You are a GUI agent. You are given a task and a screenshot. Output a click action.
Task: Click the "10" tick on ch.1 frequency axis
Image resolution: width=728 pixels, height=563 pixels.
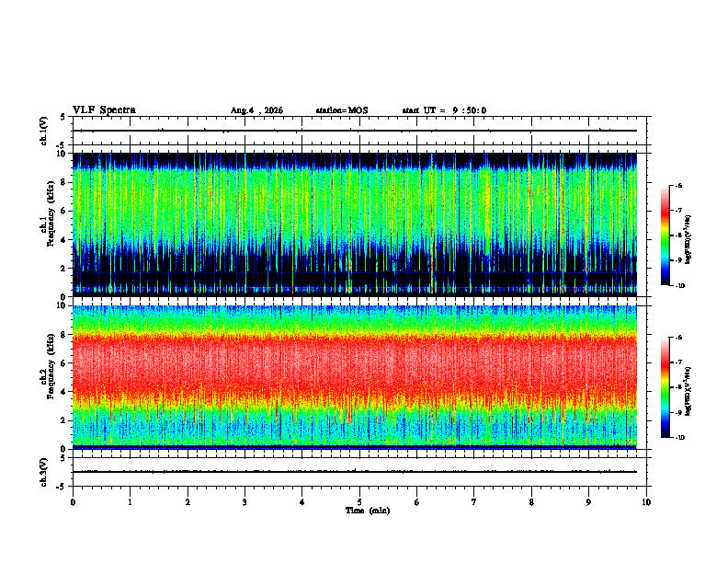(63, 154)
